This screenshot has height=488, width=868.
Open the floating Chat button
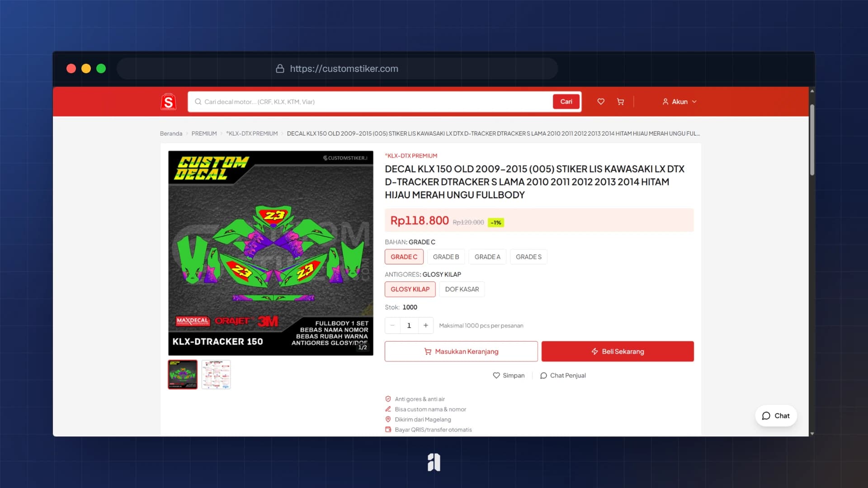tap(776, 416)
